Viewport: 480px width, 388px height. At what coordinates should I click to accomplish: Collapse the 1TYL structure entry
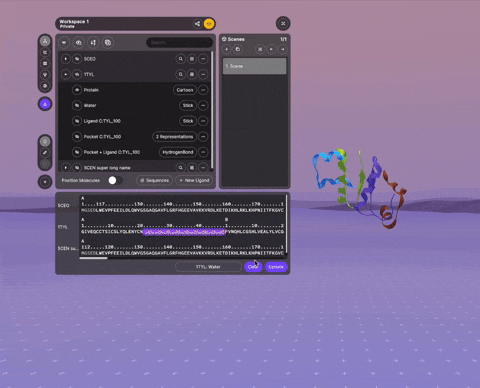[x=66, y=74]
